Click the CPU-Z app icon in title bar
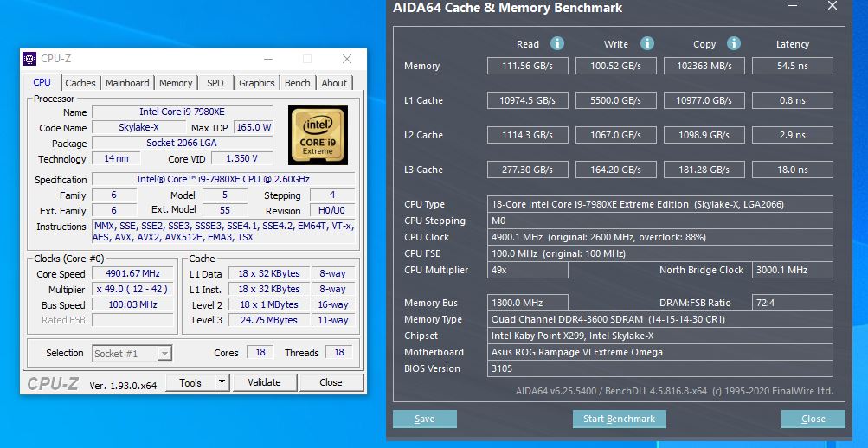This screenshot has width=868, height=448. point(29,59)
